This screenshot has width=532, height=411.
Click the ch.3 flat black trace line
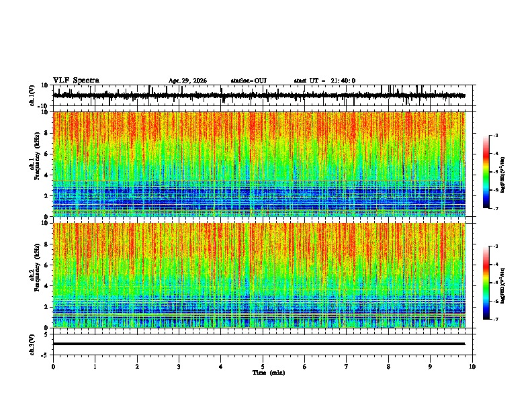point(259,344)
